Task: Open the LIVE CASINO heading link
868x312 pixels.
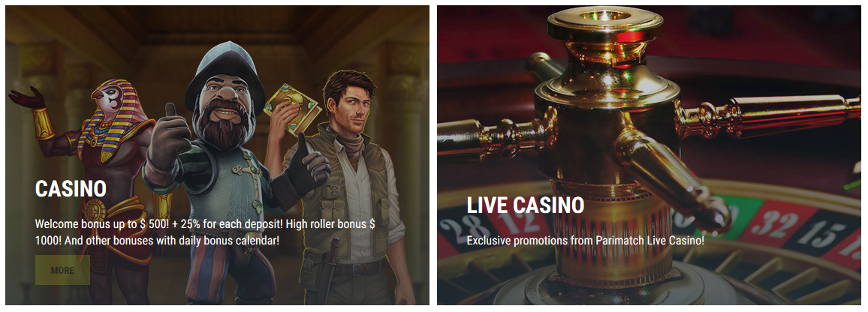Action: click(526, 205)
